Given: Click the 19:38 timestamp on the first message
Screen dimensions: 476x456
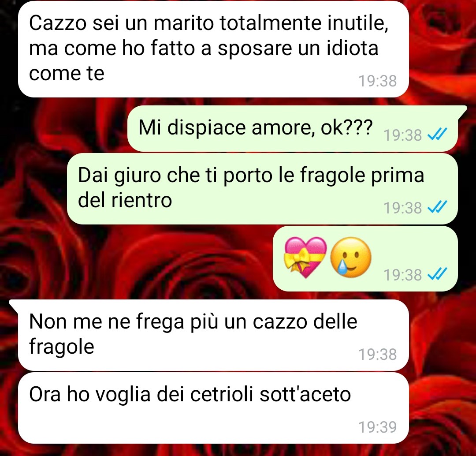Looking at the screenshot, I should [x=378, y=81].
